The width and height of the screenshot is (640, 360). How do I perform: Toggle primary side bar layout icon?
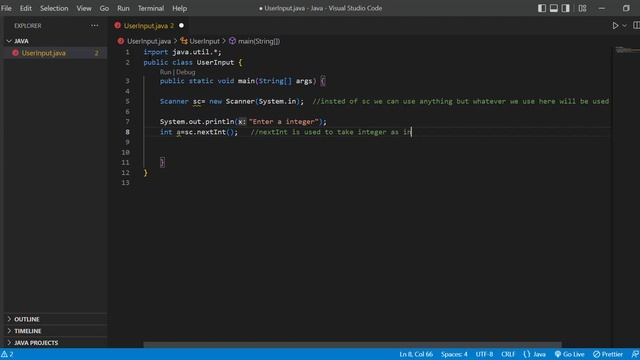pos(542,8)
